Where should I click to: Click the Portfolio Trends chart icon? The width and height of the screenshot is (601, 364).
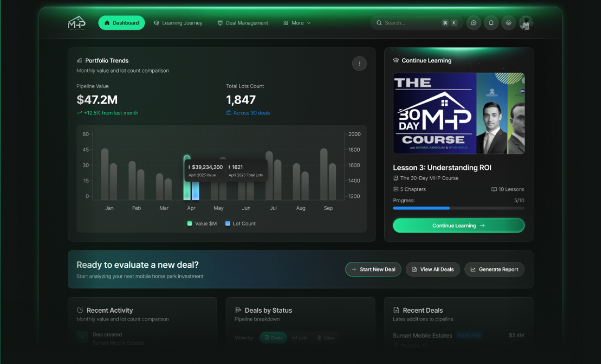point(79,61)
